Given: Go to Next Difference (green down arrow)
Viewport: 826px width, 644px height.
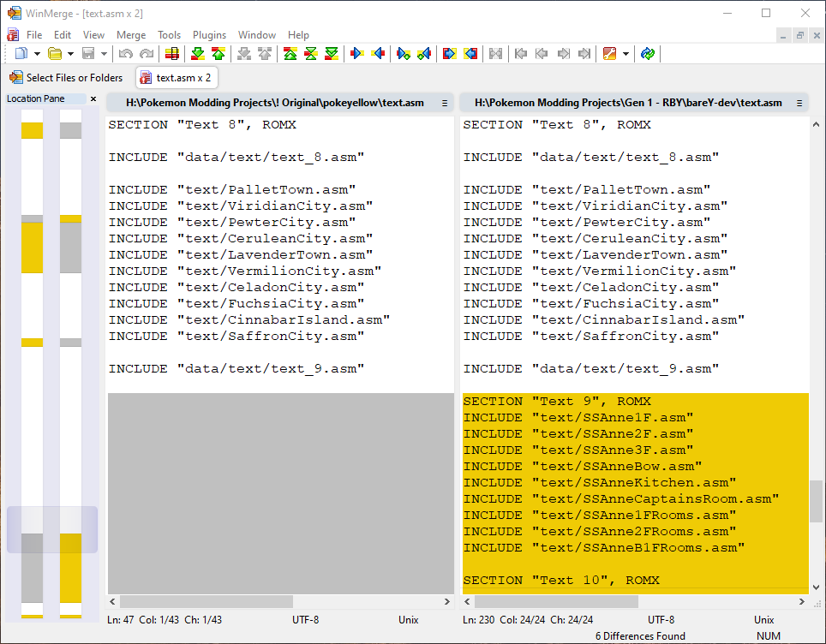Looking at the screenshot, I should point(198,54).
